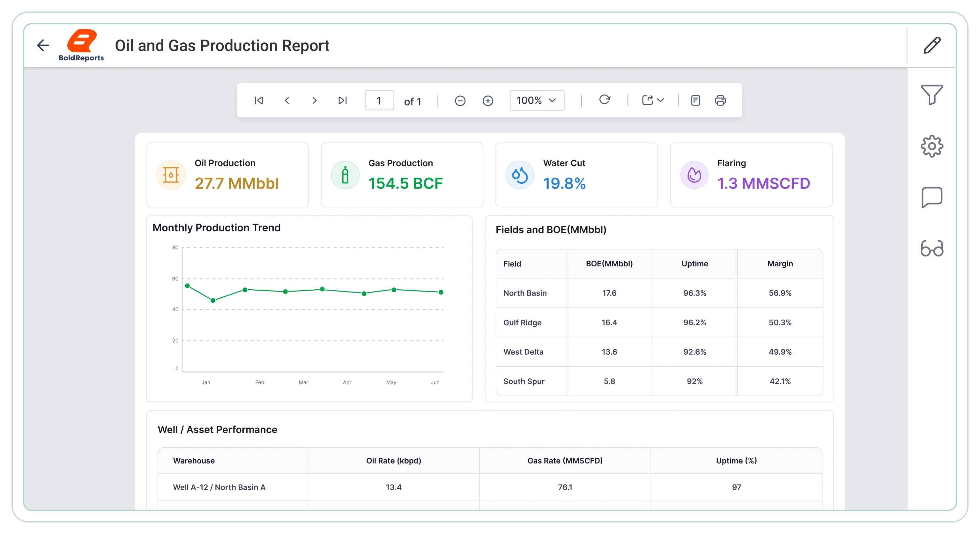Image resolution: width=980 pixels, height=534 pixels.
Task: Open the comments speech bubble icon
Action: 932,197
